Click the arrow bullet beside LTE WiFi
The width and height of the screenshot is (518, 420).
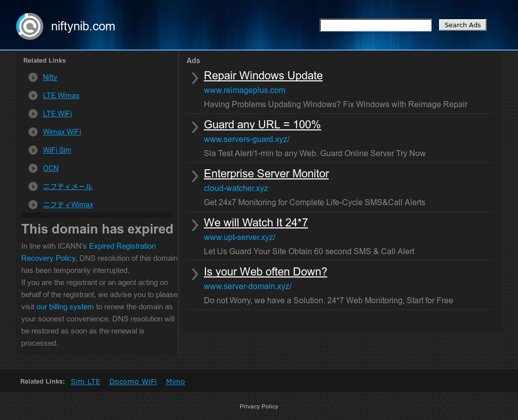33,114
